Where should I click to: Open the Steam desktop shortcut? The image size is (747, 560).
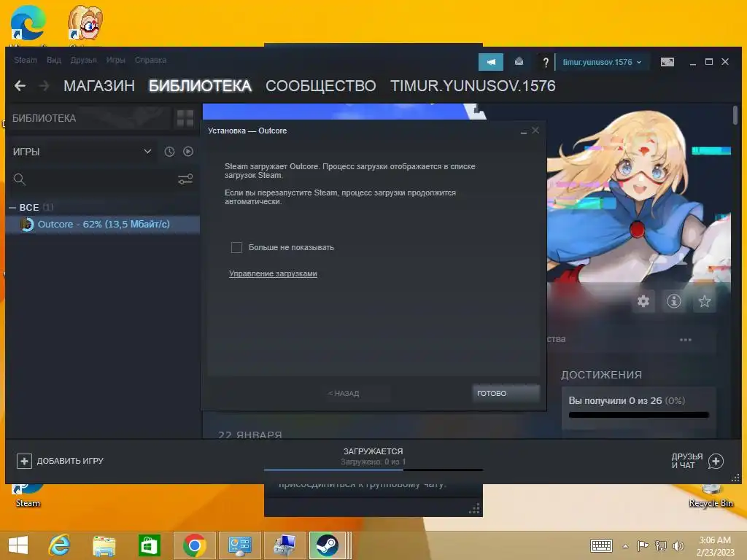[x=28, y=495]
